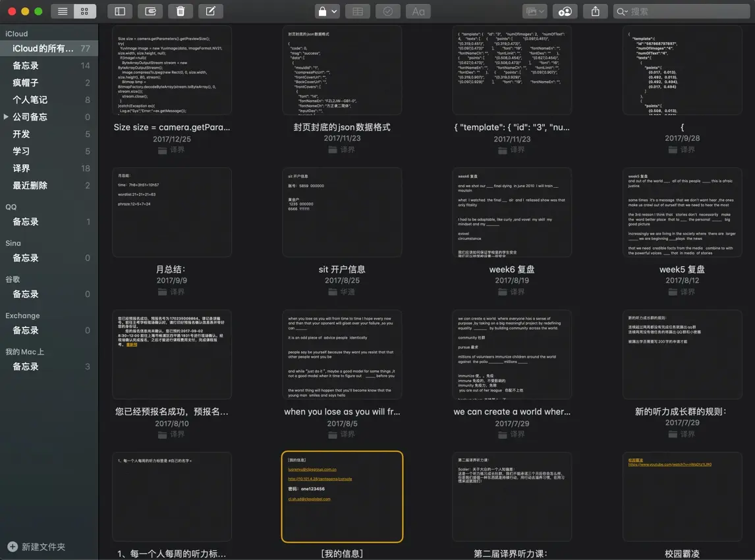Open the 月总结 note thumbnail
Image resolution: width=755 pixels, height=560 pixels.
point(172,212)
